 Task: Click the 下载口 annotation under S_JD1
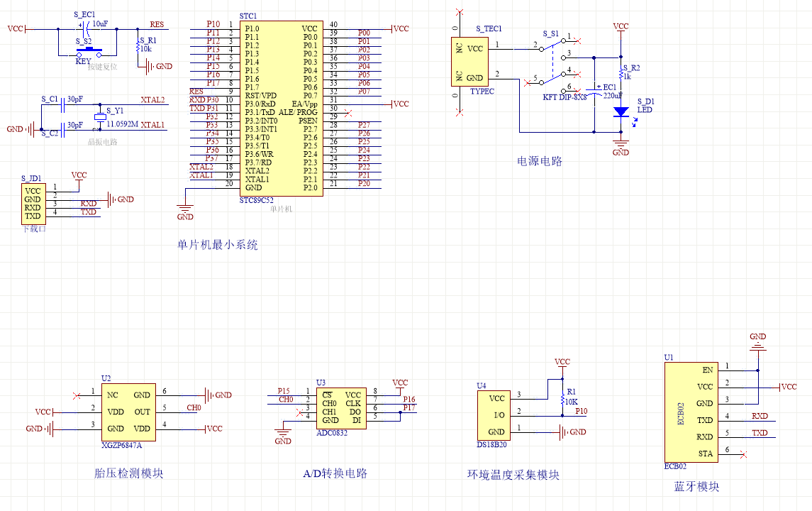pos(34,229)
